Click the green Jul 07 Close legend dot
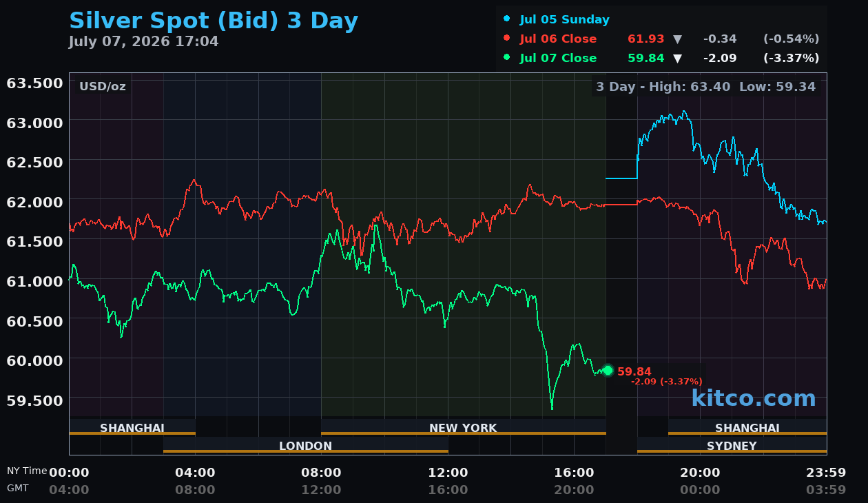 [x=507, y=58]
